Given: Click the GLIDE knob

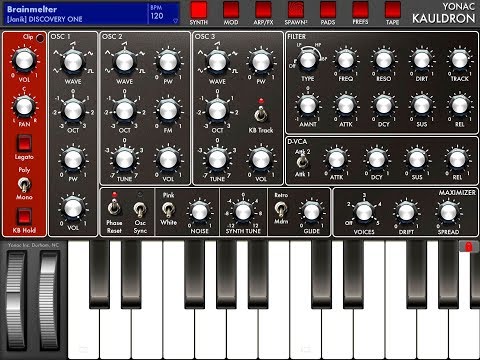Looking at the screenshot, I should coord(312,212).
